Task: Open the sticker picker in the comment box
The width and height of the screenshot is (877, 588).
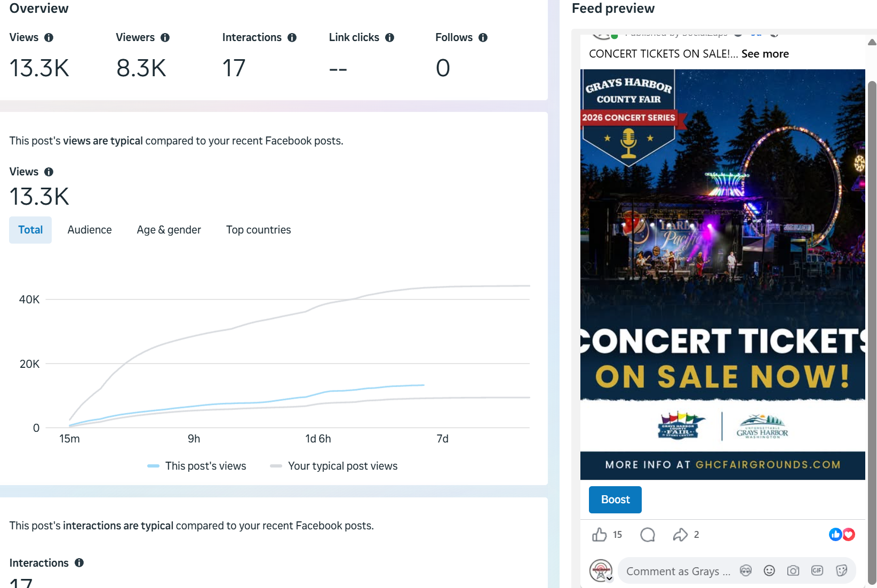Action: pyautogui.click(x=841, y=571)
